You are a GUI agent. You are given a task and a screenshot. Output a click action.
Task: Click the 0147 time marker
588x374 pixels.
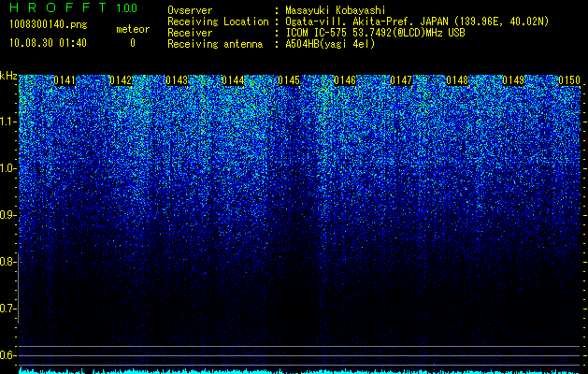pos(401,80)
